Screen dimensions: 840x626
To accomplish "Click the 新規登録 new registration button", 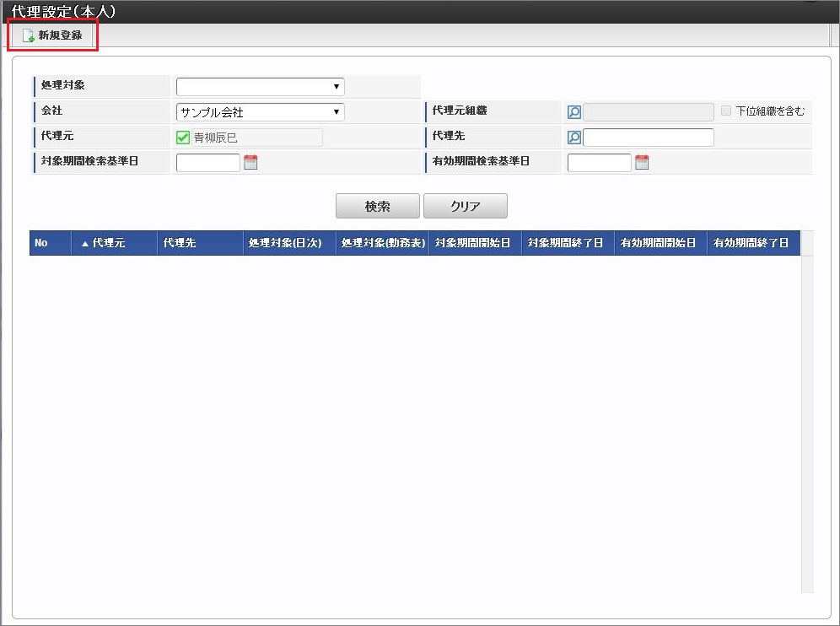I will pos(52,35).
